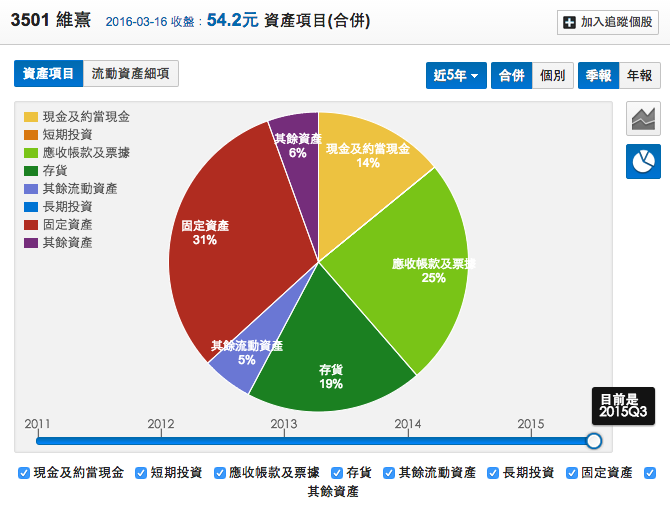Disable the 存貨 checkbox
Viewport: 670px width, 510px height.
(x=337, y=473)
